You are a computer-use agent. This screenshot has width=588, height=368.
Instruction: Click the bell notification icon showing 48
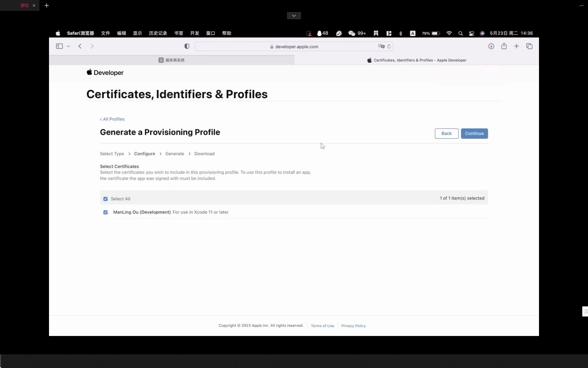point(322,33)
